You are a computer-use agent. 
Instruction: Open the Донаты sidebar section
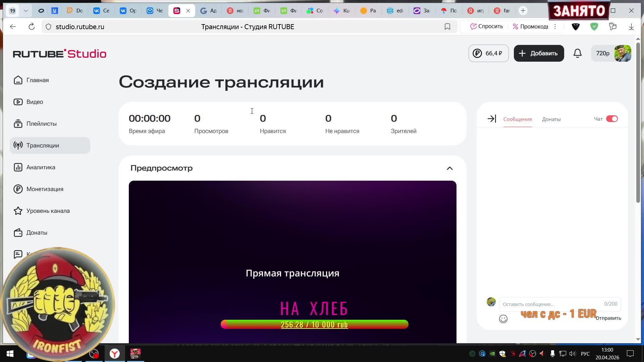[38, 233]
